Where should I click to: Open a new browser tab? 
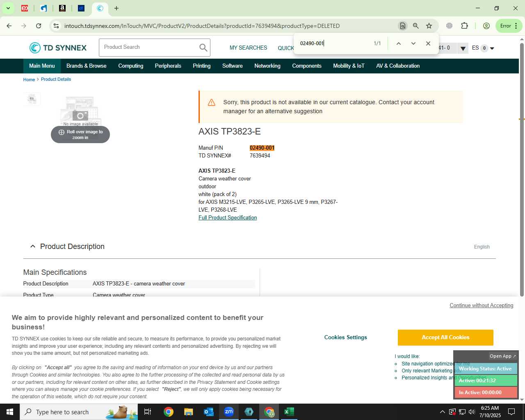coord(116,8)
